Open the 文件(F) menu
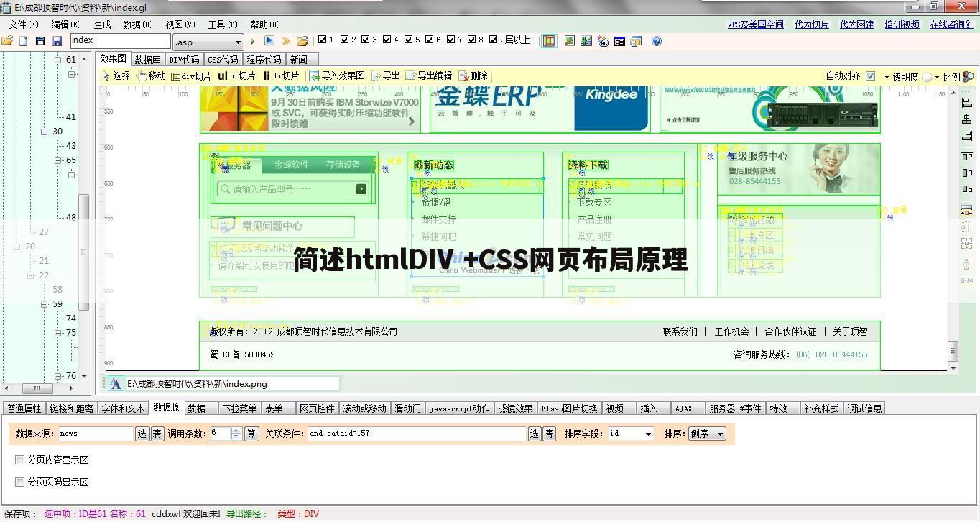The width and height of the screenshot is (980, 522). (24, 24)
